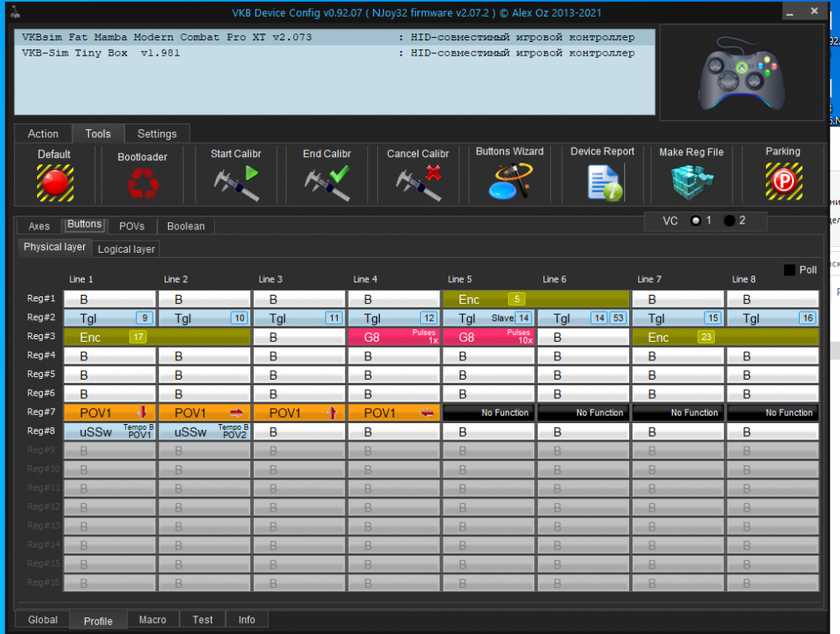Click Tgl 15 cell in Reg#2

click(679, 318)
